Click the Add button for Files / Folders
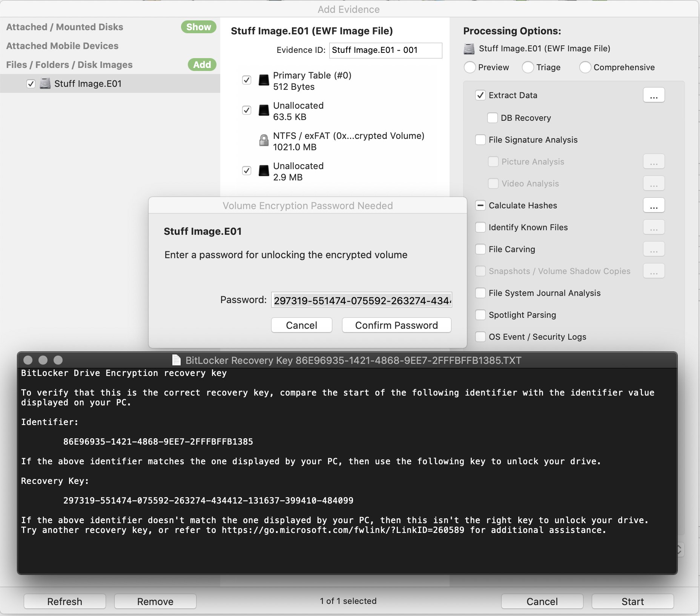 [x=202, y=65]
